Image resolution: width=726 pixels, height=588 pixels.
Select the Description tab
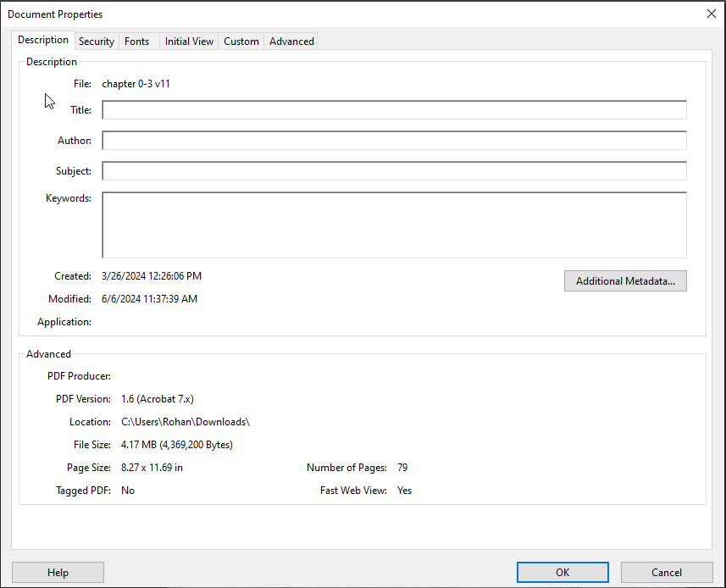43,41
